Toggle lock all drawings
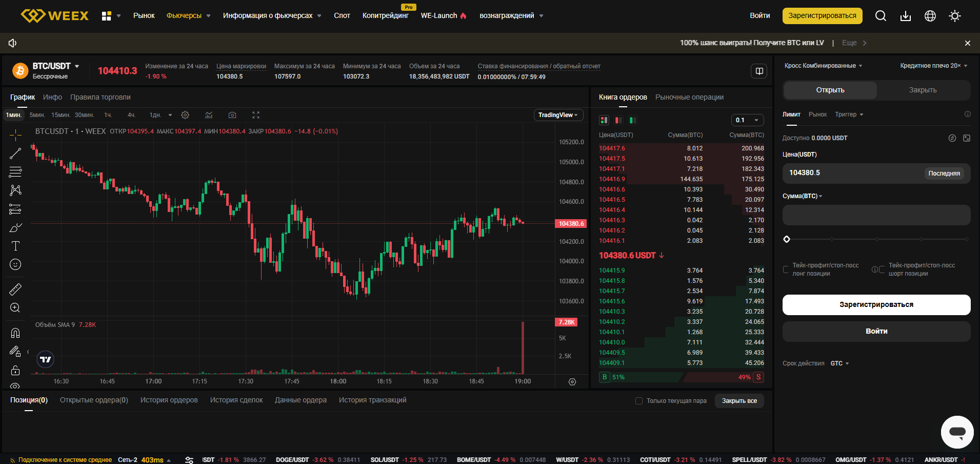The width and height of the screenshot is (980, 464). coord(15,370)
